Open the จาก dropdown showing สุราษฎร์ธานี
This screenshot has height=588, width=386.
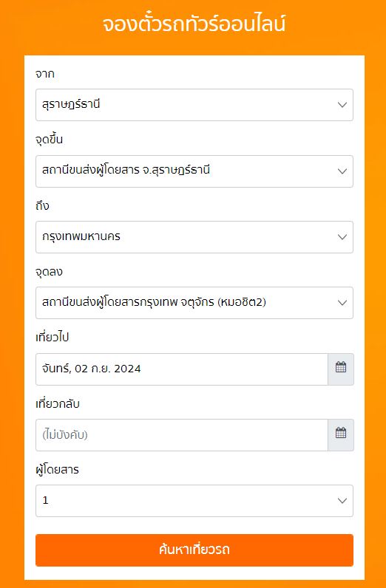click(194, 105)
